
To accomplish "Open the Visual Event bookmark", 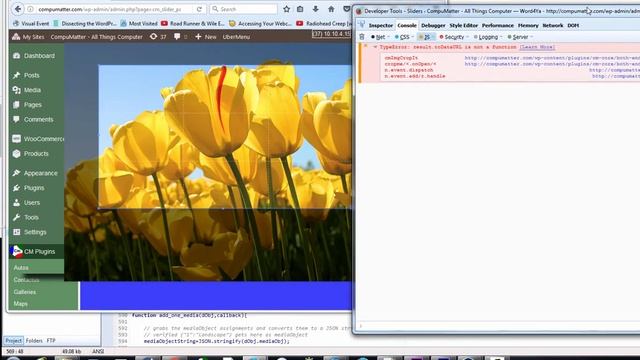I will (31, 24).
